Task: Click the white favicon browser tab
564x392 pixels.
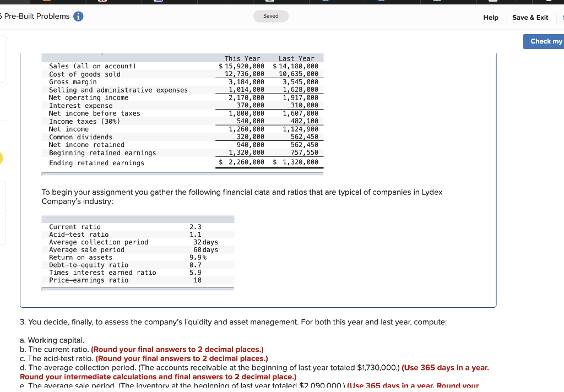Action: (493, 2)
